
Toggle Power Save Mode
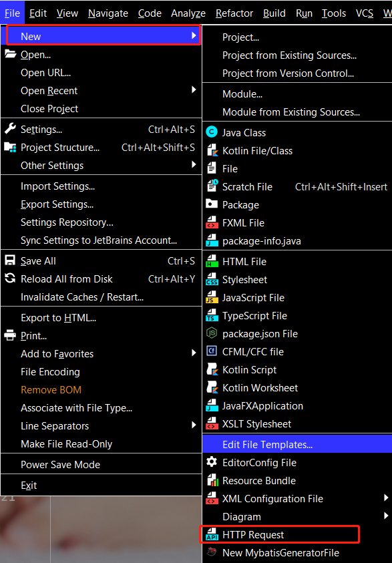102,464
